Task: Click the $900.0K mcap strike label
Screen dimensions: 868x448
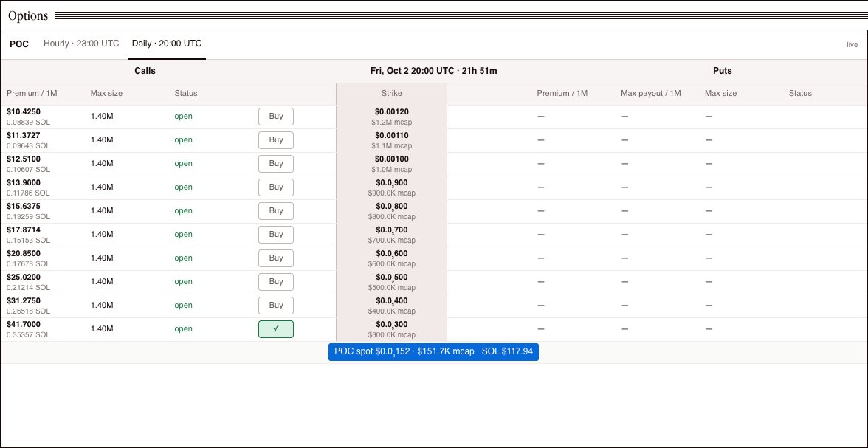Action: click(x=391, y=193)
